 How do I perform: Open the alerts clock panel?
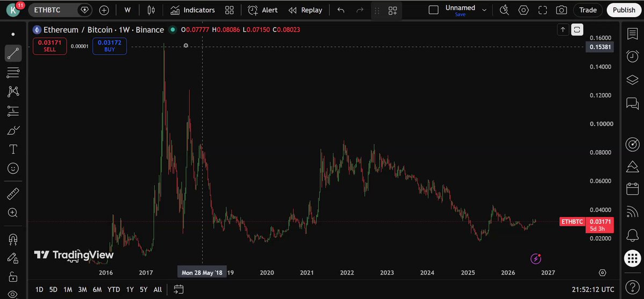tap(633, 56)
